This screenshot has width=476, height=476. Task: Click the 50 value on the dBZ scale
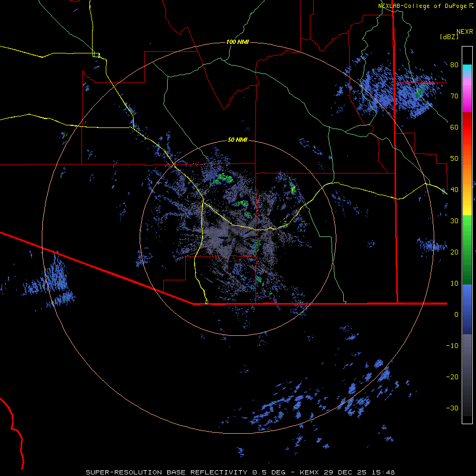click(454, 159)
